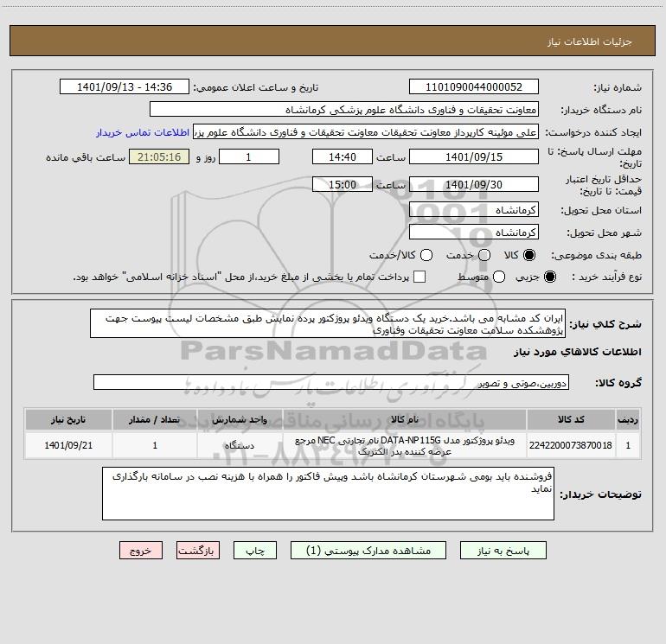Click the request creator field علی موئینه
This screenshot has width=666, height=644.
(x=366, y=131)
